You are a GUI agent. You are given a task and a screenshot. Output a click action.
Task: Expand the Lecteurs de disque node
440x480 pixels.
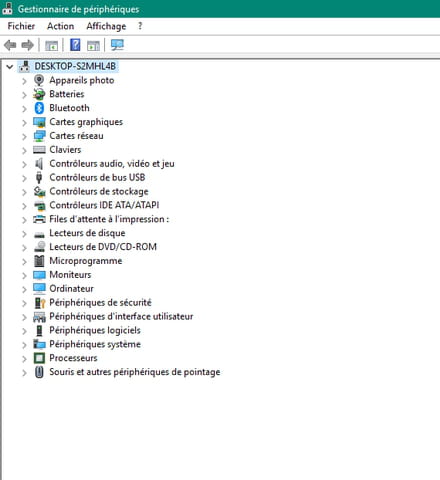tap(24, 234)
